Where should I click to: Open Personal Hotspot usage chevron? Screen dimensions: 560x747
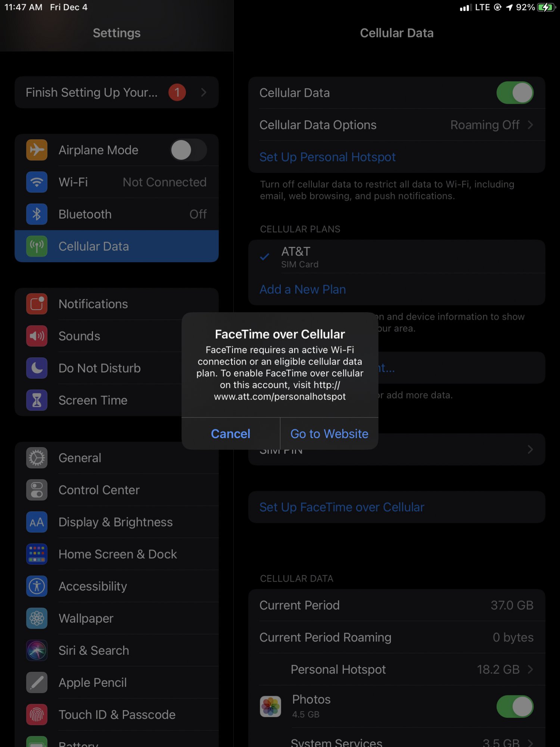pos(530,669)
